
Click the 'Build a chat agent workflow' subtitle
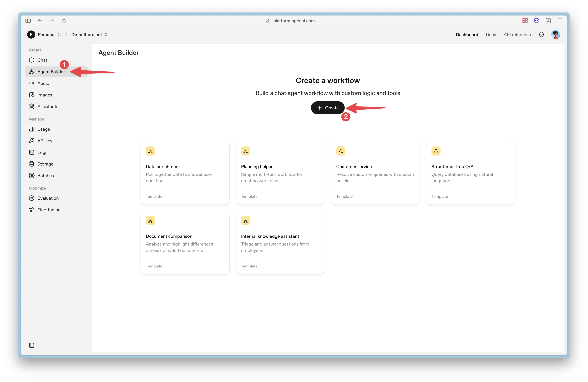(x=328, y=93)
